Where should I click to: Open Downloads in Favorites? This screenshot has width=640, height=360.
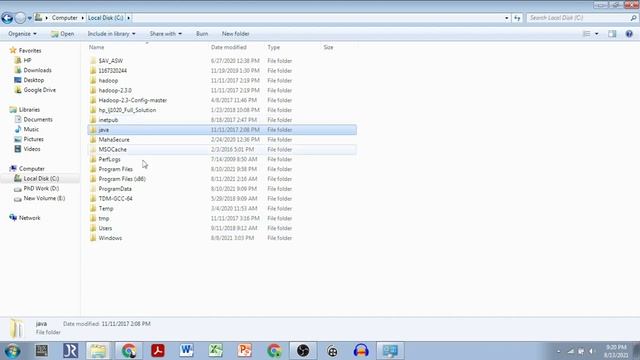[x=37, y=70]
